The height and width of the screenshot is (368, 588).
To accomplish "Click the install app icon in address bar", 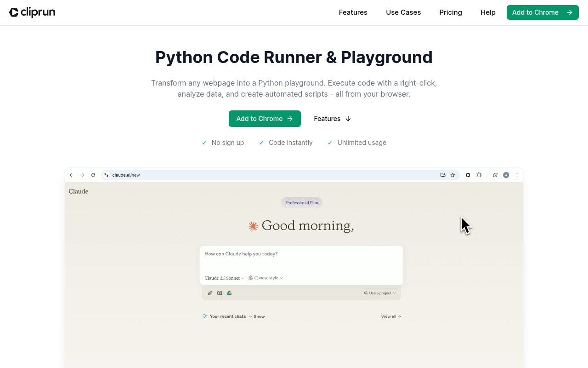I will pyautogui.click(x=443, y=175).
